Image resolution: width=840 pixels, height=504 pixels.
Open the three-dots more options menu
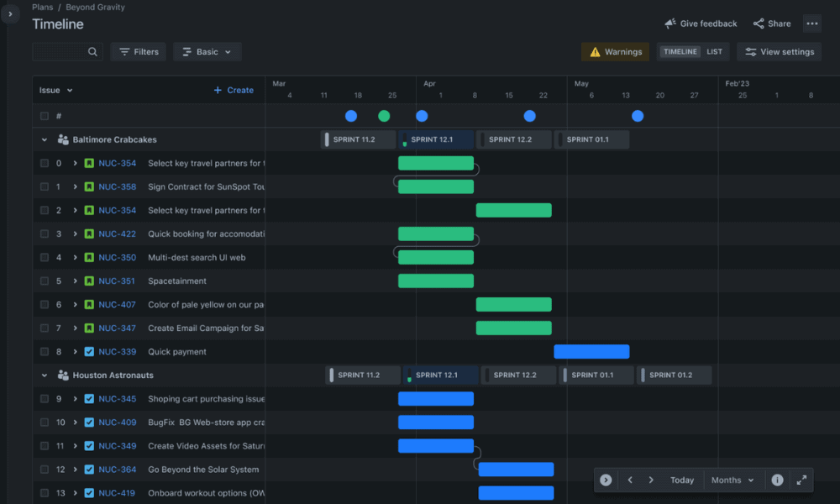tap(811, 24)
